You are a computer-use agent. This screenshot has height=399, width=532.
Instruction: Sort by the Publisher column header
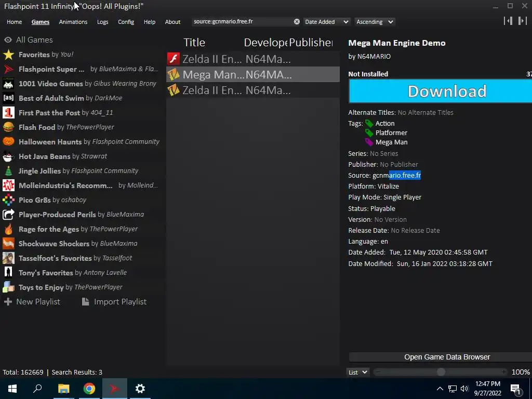[311, 43]
